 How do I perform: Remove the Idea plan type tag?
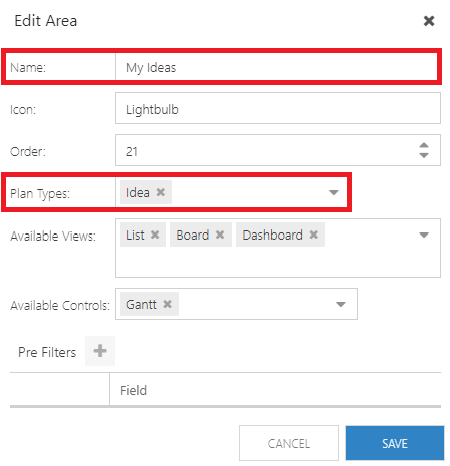pyautogui.click(x=161, y=192)
